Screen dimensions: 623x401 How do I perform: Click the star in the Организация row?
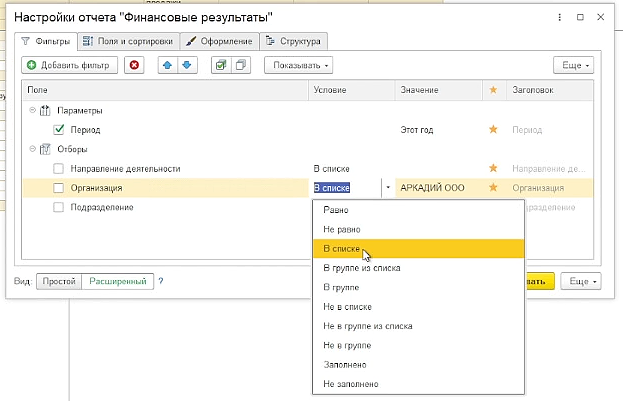click(493, 188)
